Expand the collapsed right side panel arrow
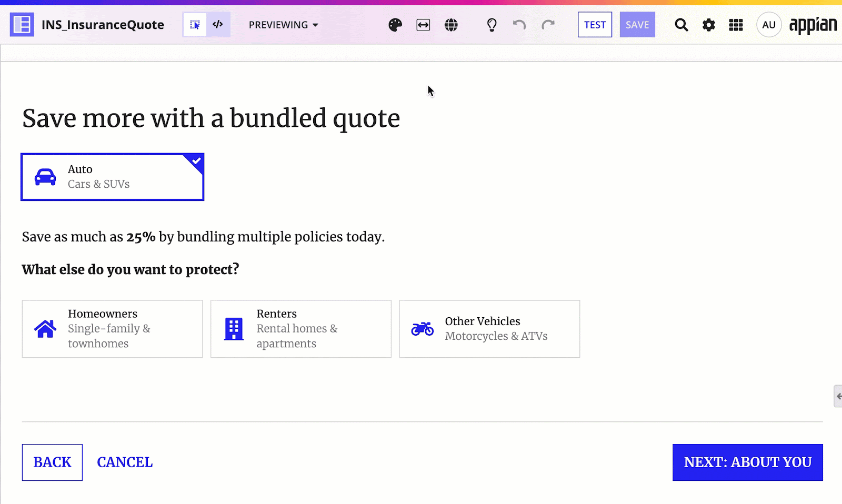This screenshot has width=842, height=504. (838, 396)
